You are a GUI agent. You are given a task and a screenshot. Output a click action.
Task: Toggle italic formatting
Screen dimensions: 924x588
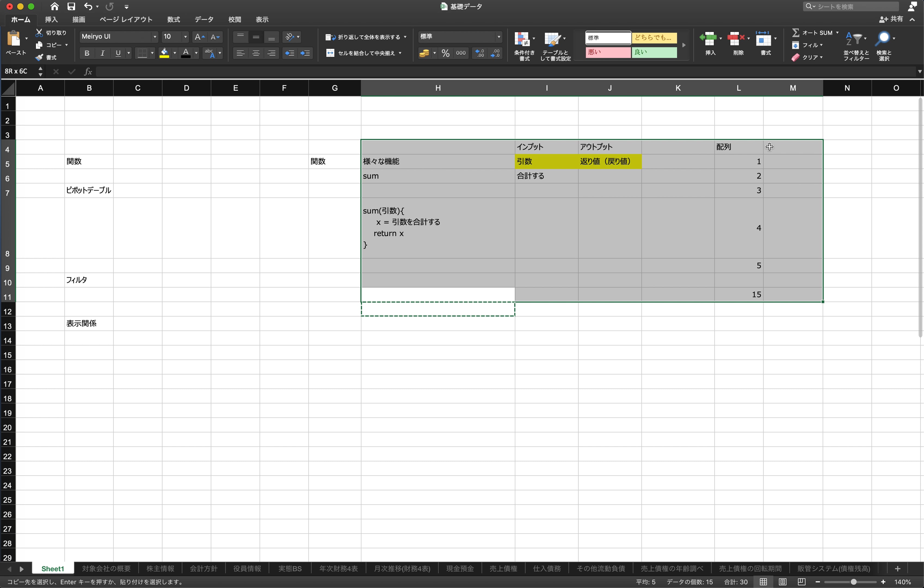(103, 53)
